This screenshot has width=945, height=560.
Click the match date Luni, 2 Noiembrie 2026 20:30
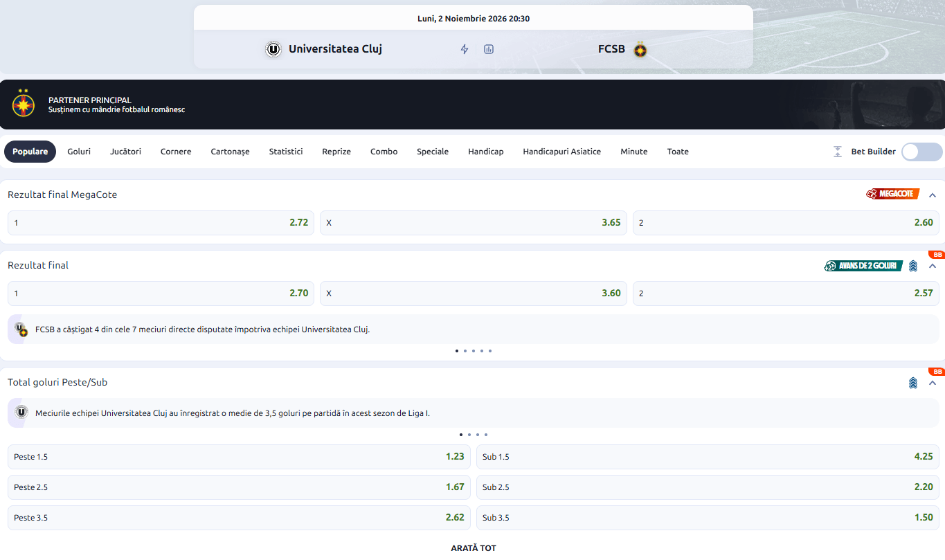[x=474, y=19]
